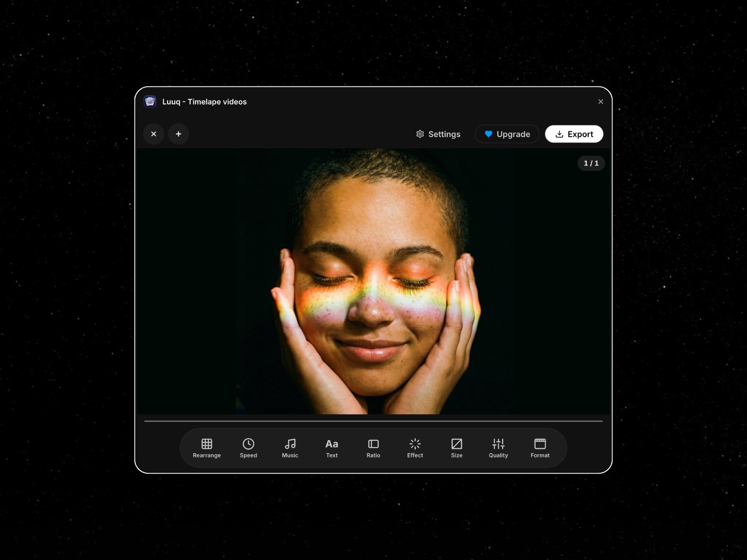This screenshot has height=560, width=747.
Task: Select the Text tool
Action: tap(331, 448)
